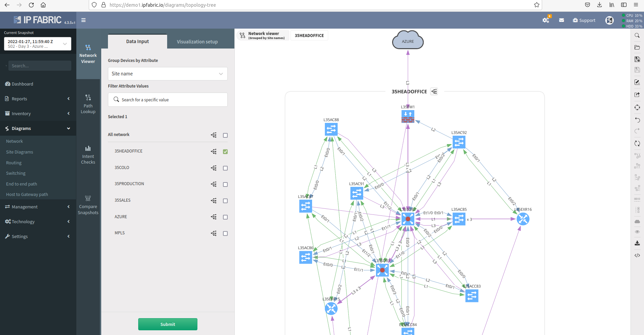The image size is (644, 335).
Task: Click the download icon in right toolbar
Action: [637, 243]
